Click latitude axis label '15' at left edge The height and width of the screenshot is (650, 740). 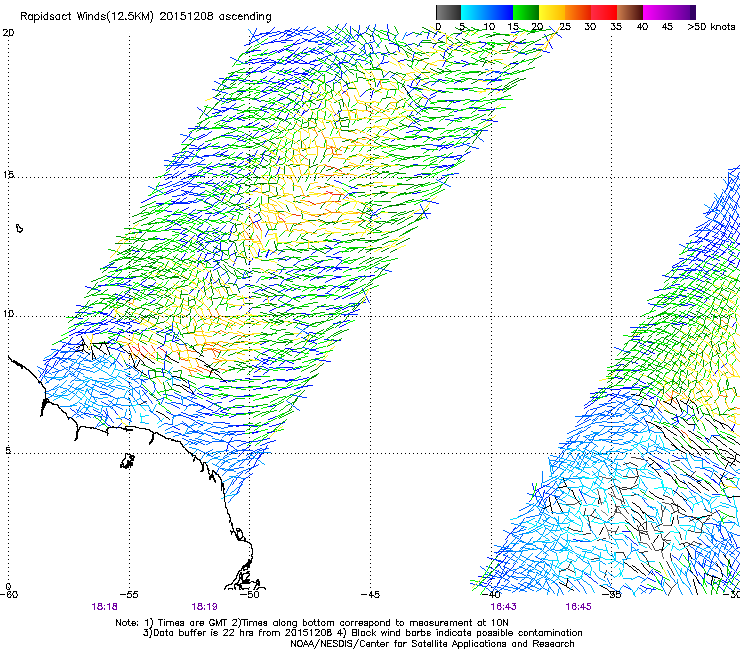point(8,175)
